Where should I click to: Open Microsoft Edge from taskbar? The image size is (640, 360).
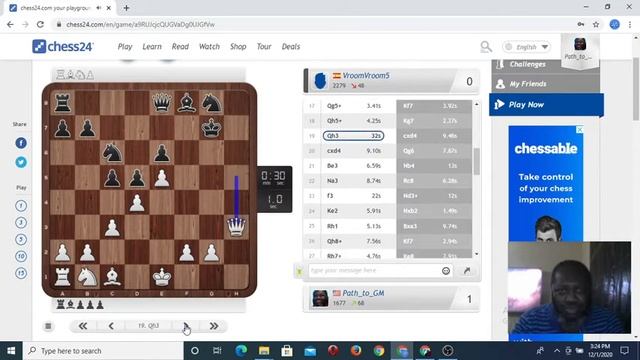coord(241,351)
